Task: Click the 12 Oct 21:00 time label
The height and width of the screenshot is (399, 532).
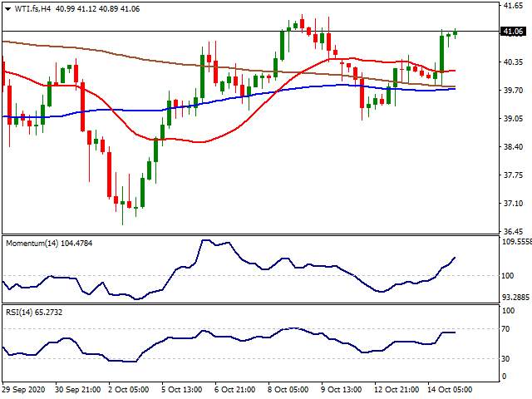Action: (397, 390)
